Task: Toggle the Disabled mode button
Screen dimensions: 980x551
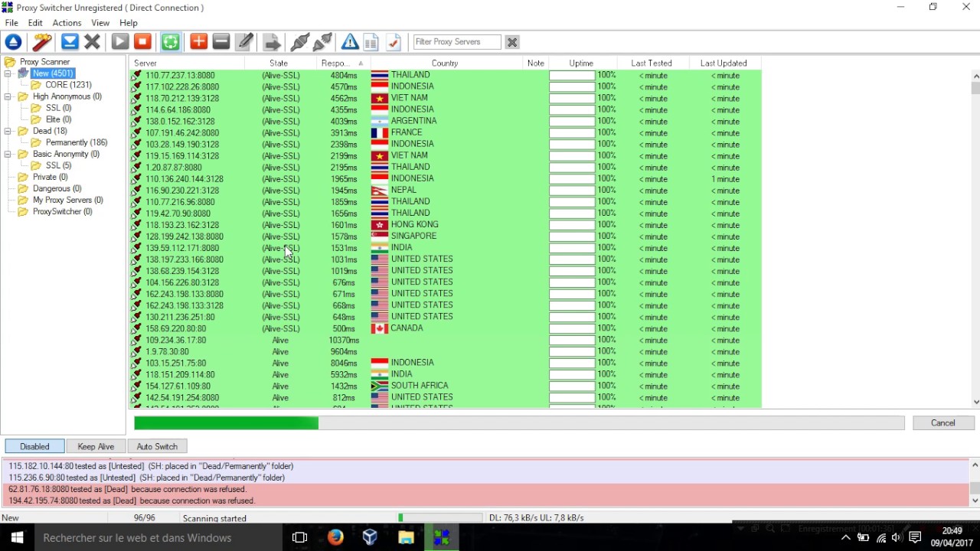Action: 34,446
